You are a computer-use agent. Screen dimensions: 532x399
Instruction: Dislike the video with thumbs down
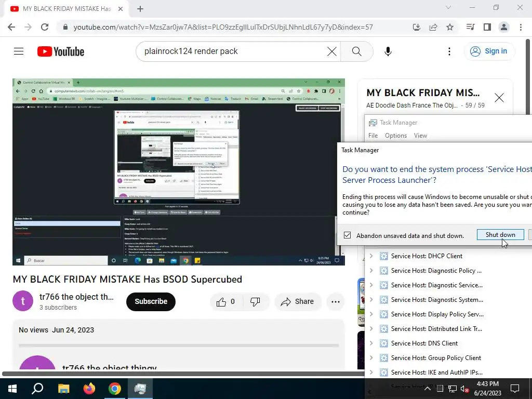pyautogui.click(x=255, y=302)
